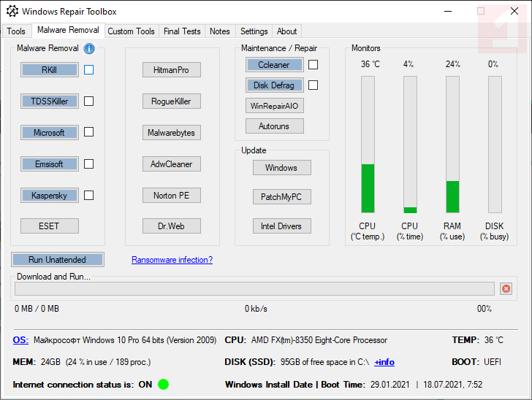The height and width of the screenshot is (400, 532).
Task: Open PatchMyPC
Action: tap(281, 196)
